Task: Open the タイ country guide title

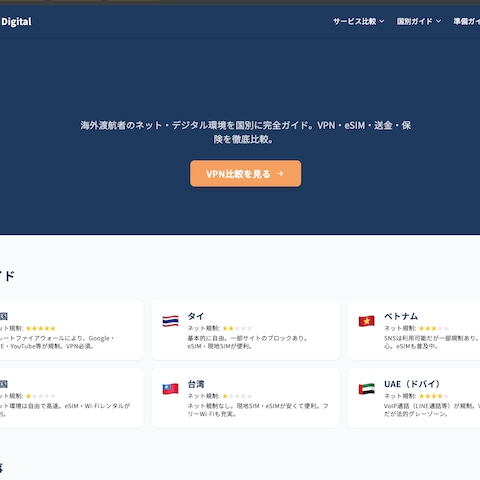Action: point(196,316)
